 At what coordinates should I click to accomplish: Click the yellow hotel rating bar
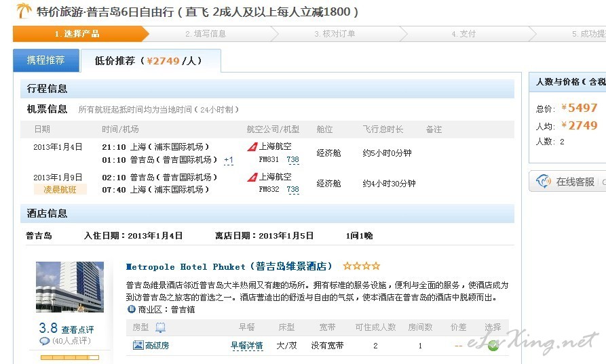click(70, 357)
